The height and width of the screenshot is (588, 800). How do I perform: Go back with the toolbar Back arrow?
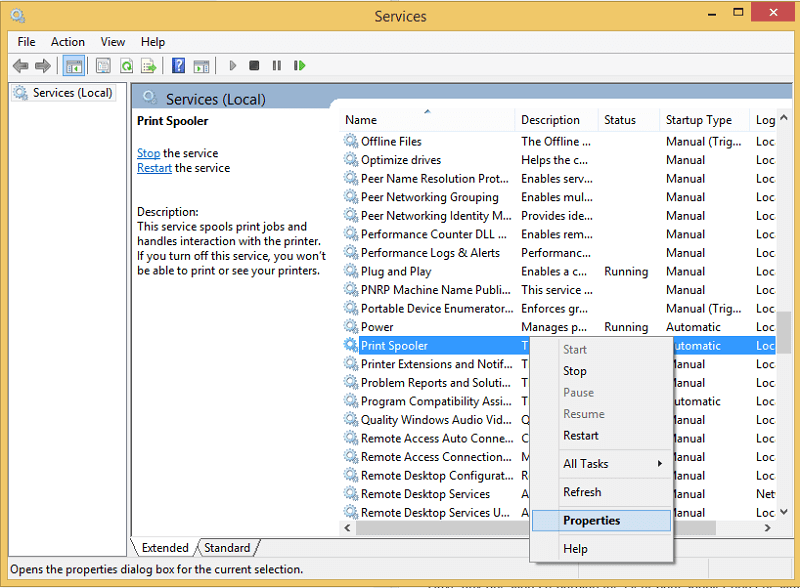(x=20, y=65)
